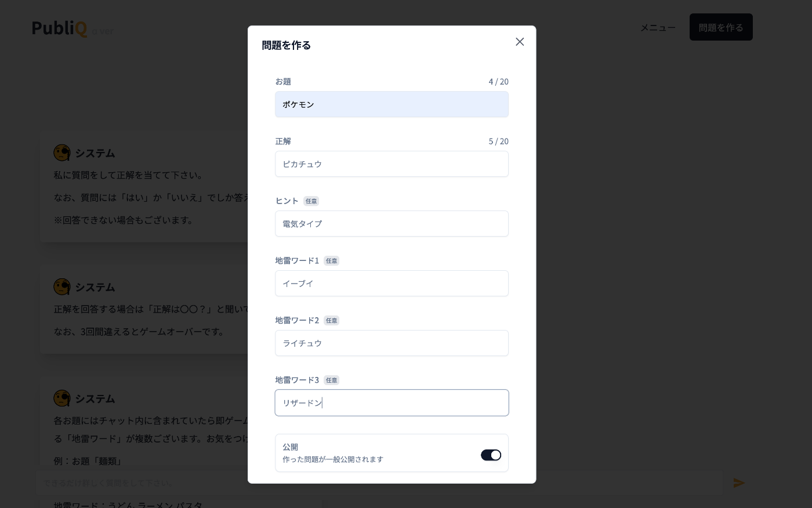Click the first システム avatar icon

point(62,153)
